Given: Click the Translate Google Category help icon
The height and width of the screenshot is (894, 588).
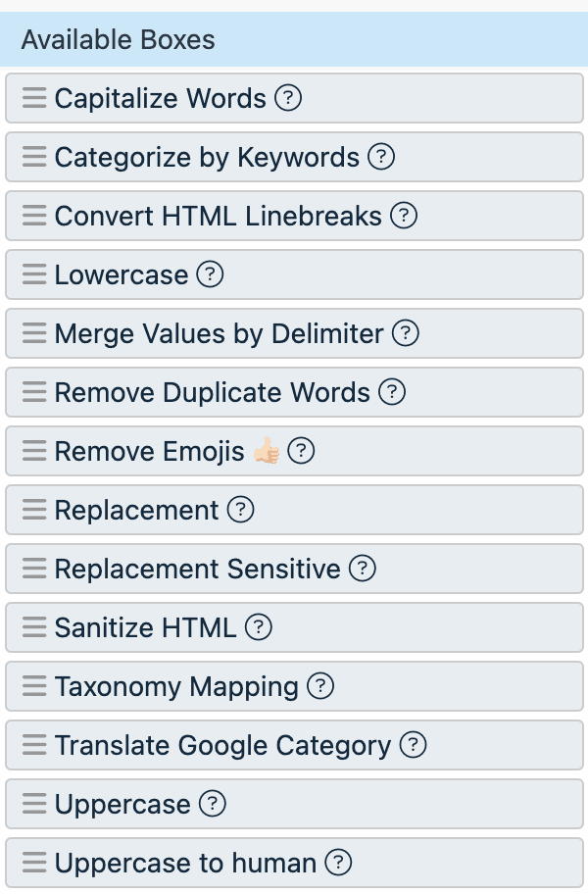Looking at the screenshot, I should coord(414,745).
